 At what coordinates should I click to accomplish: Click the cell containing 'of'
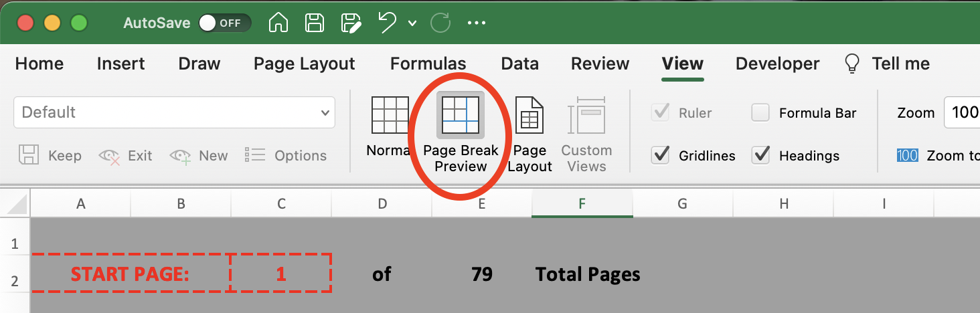point(382,274)
